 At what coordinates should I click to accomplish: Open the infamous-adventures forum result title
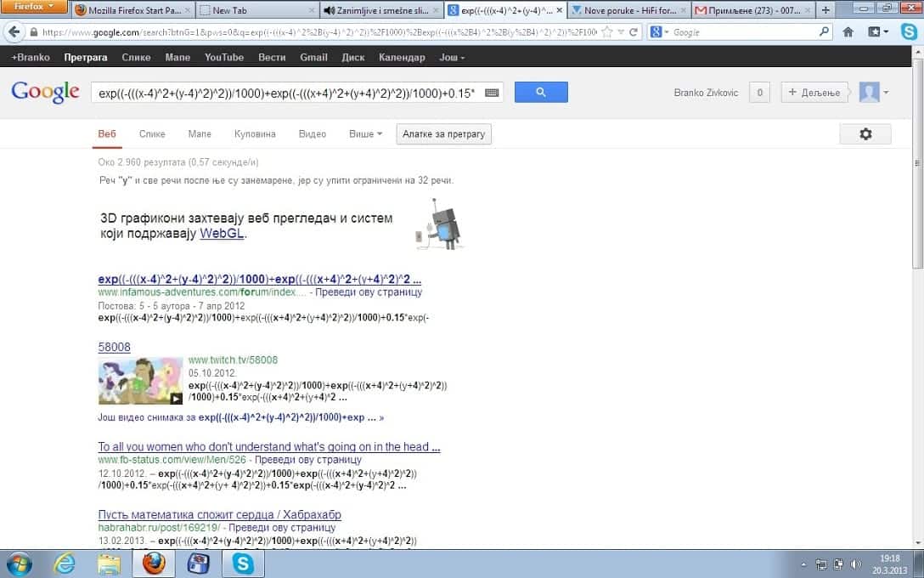pos(259,279)
